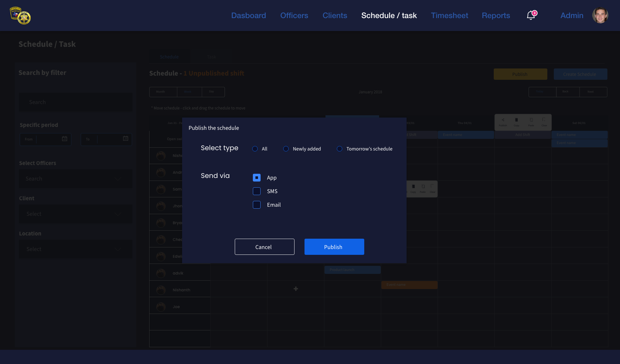Open the From date calendar icon
The image size is (620, 364).
[x=65, y=139]
